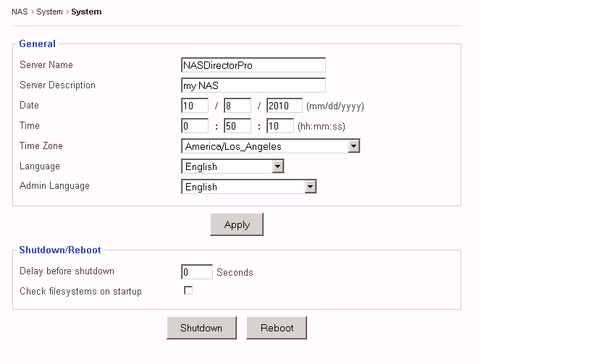This screenshot has width=593, height=364.
Task: Click the Delay before shutdown field
Action: 196,272
